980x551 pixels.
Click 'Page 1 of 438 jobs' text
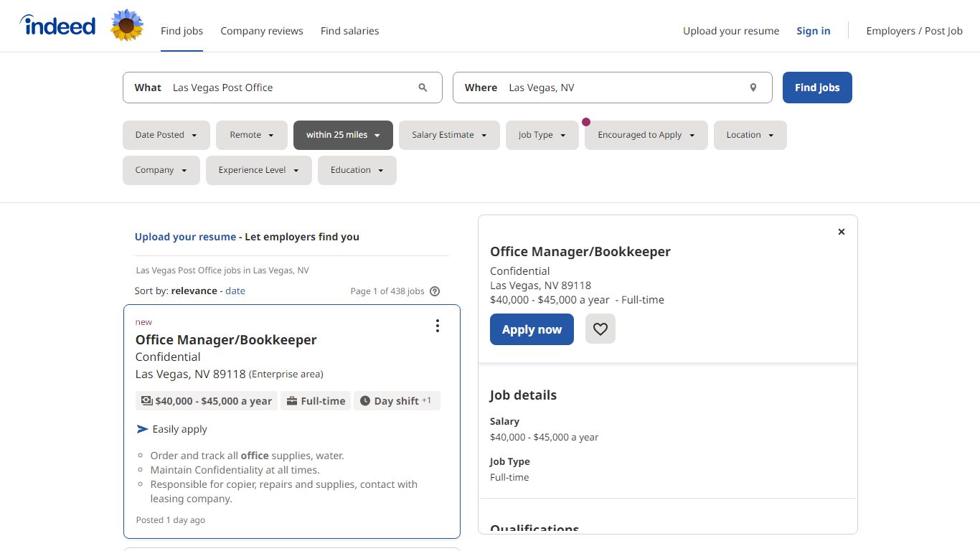[387, 291]
